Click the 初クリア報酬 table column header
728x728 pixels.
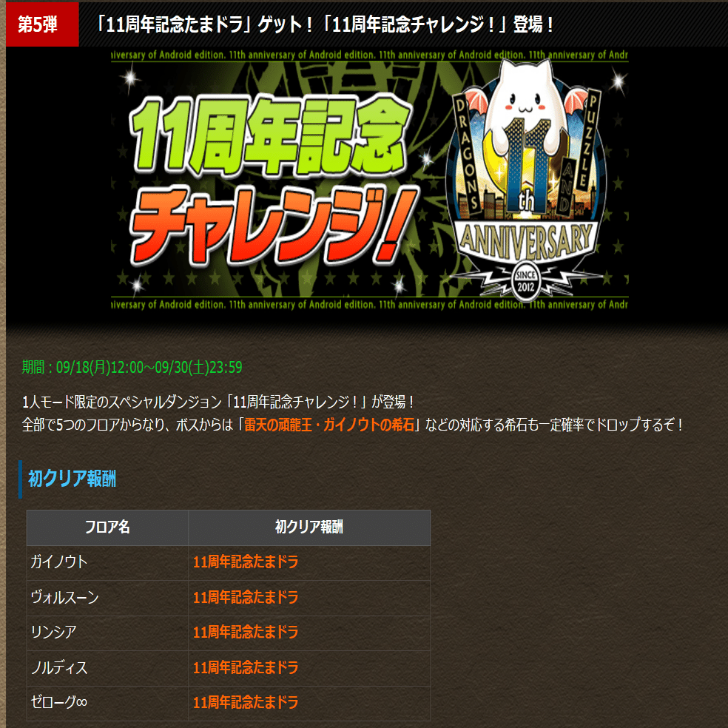click(310, 528)
